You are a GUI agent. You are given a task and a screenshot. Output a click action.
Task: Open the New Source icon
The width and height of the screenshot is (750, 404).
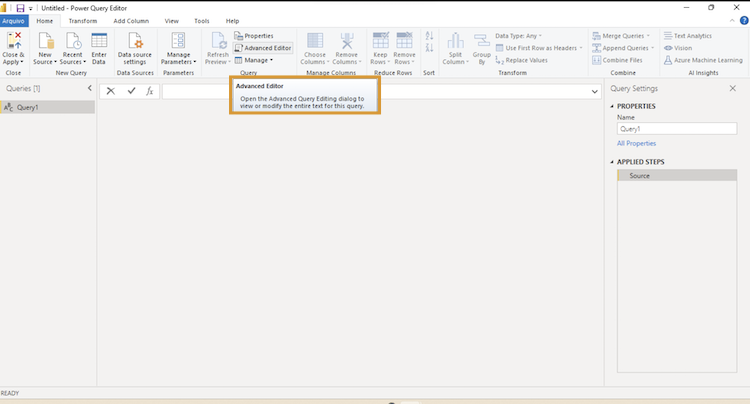pyautogui.click(x=45, y=41)
